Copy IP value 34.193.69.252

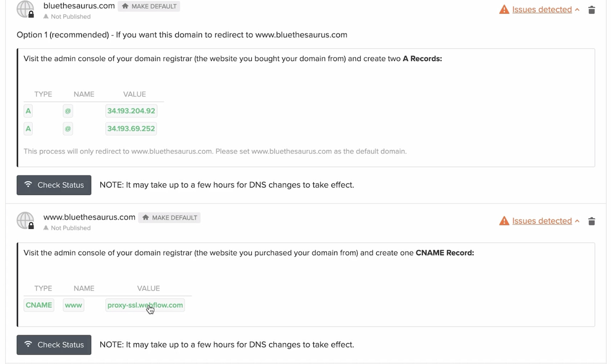[131, 129]
